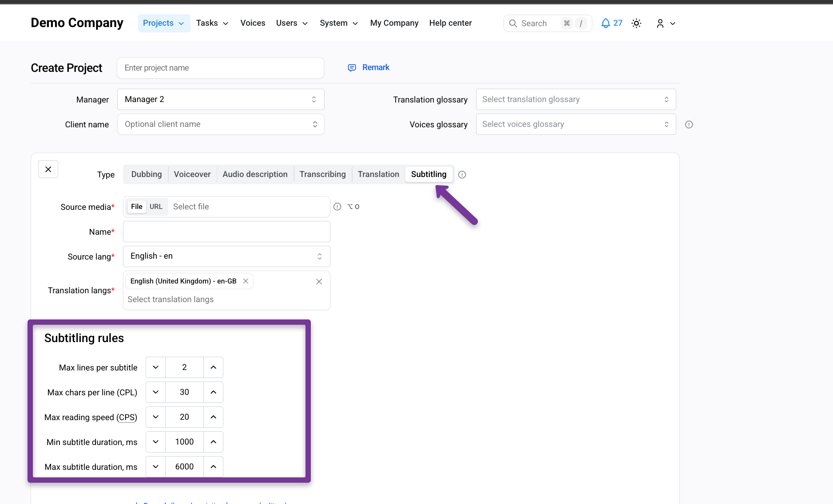Remove the English (United Kingdom) language tag
833x504 pixels.
coord(246,281)
